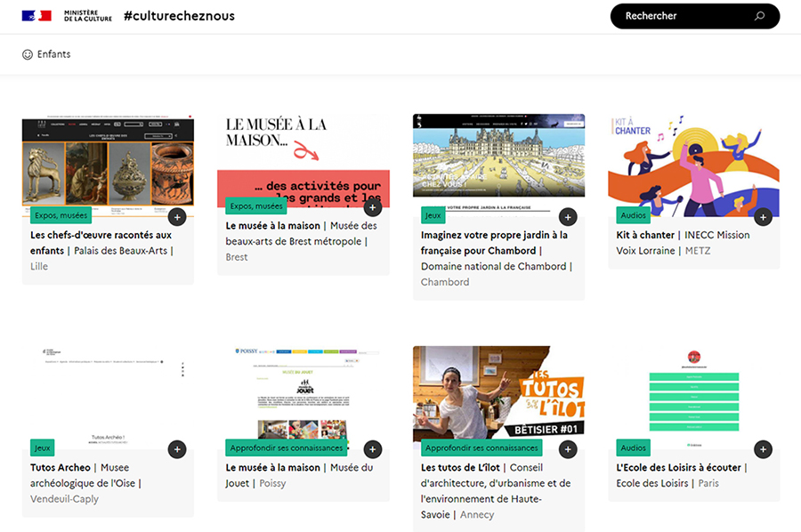Open L'Ecole des Loisirs à écouter title
The height and width of the screenshot is (532, 801).
click(x=678, y=467)
